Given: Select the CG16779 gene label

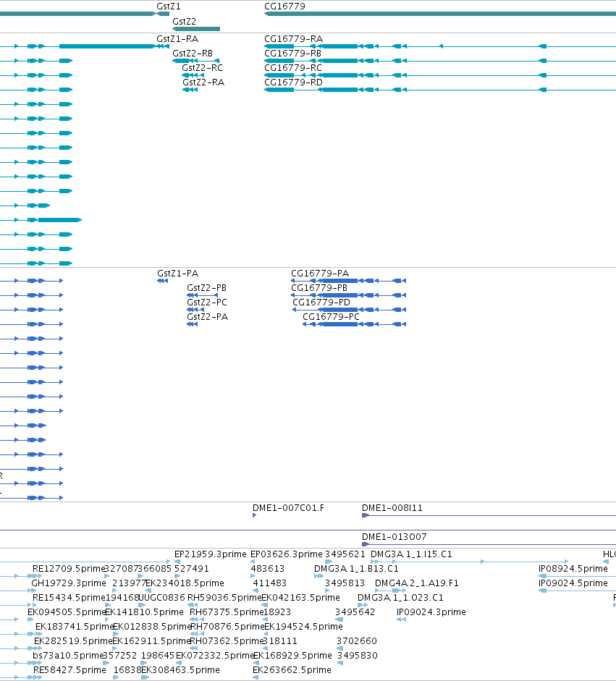Looking at the screenshot, I should [284, 7].
